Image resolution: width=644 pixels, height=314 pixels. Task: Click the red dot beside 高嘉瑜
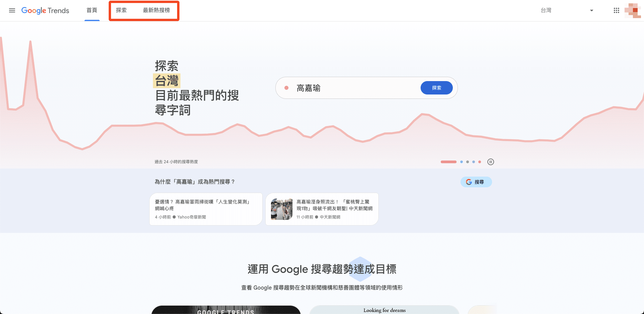[x=286, y=88]
